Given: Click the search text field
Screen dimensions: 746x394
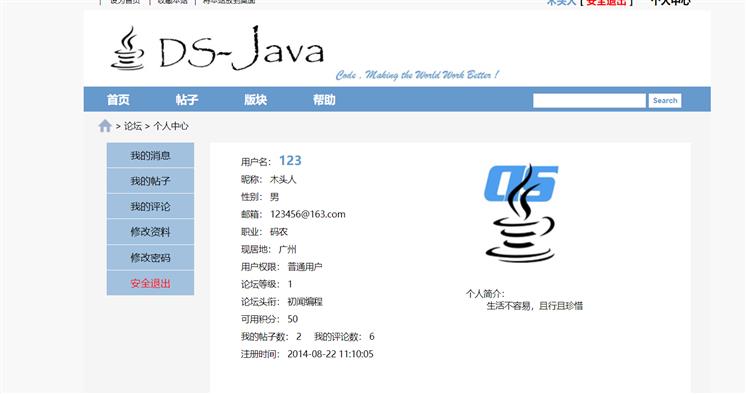Looking at the screenshot, I should click(589, 100).
